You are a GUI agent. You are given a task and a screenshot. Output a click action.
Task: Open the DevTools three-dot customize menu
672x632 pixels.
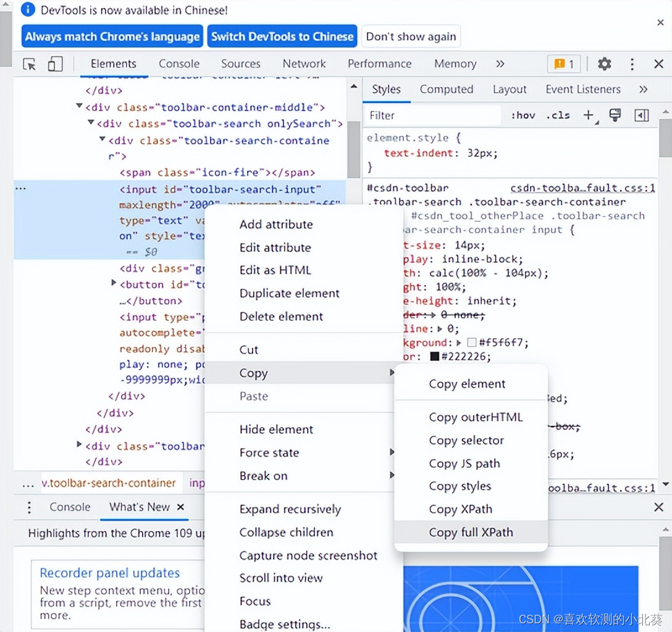point(632,64)
